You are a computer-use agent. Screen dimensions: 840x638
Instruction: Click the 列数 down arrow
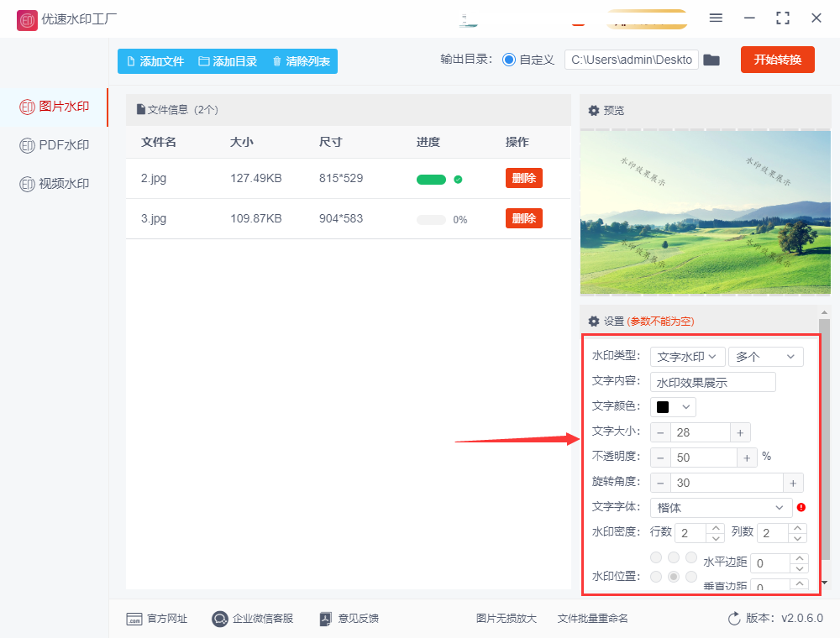point(798,538)
